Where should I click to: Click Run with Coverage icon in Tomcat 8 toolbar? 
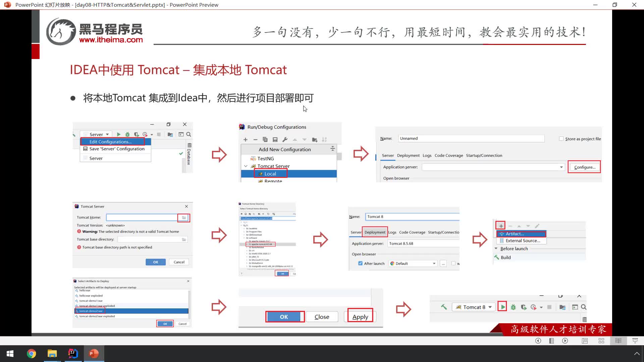[x=524, y=307]
